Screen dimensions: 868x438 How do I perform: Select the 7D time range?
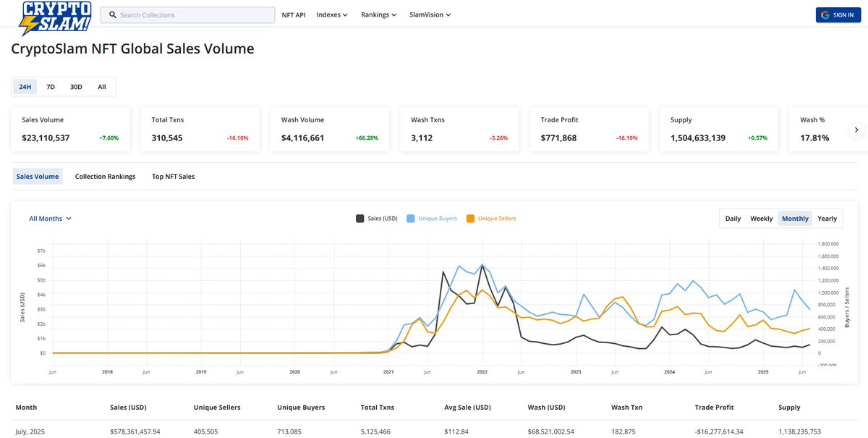(51, 87)
